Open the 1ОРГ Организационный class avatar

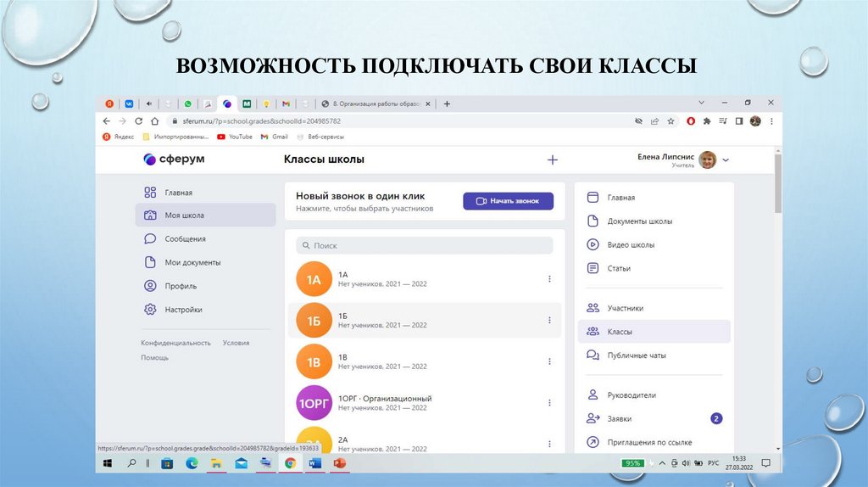(x=314, y=403)
